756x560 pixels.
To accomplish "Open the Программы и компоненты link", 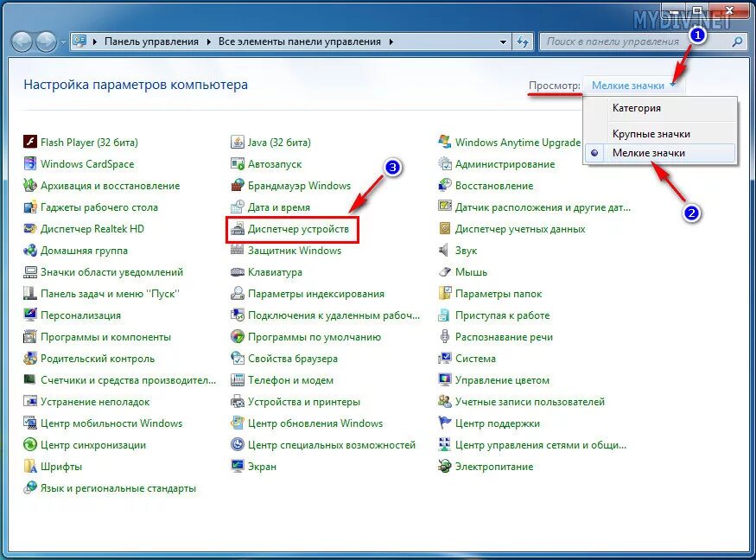I will coord(105,337).
